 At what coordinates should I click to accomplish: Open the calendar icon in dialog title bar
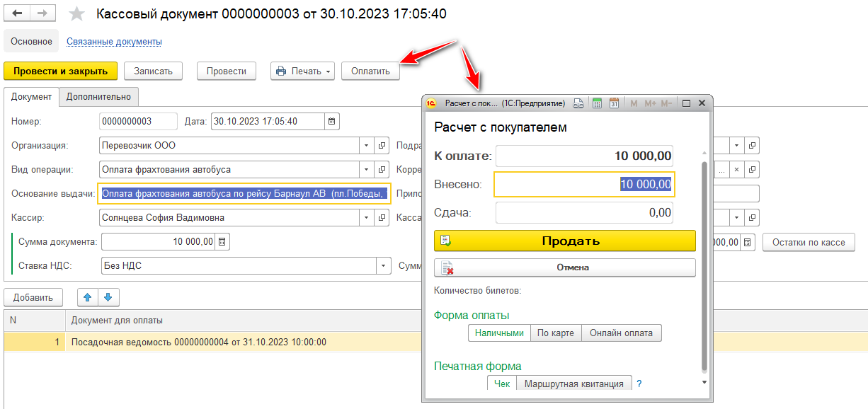(614, 103)
